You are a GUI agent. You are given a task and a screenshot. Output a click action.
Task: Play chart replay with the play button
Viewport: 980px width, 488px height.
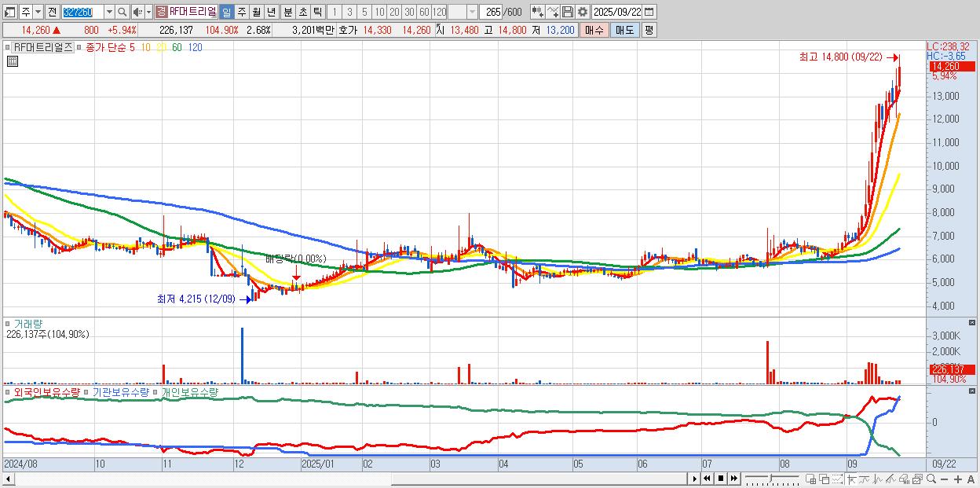[x=695, y=479]
